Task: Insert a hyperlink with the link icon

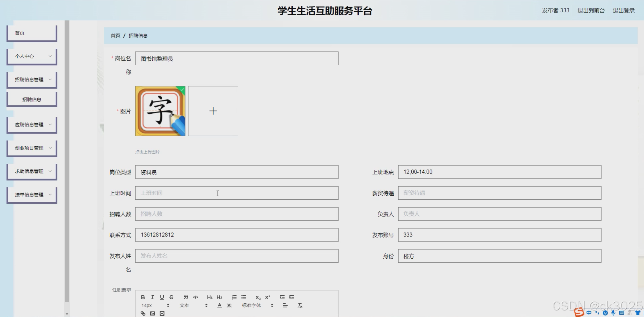Action: [143, 313]
